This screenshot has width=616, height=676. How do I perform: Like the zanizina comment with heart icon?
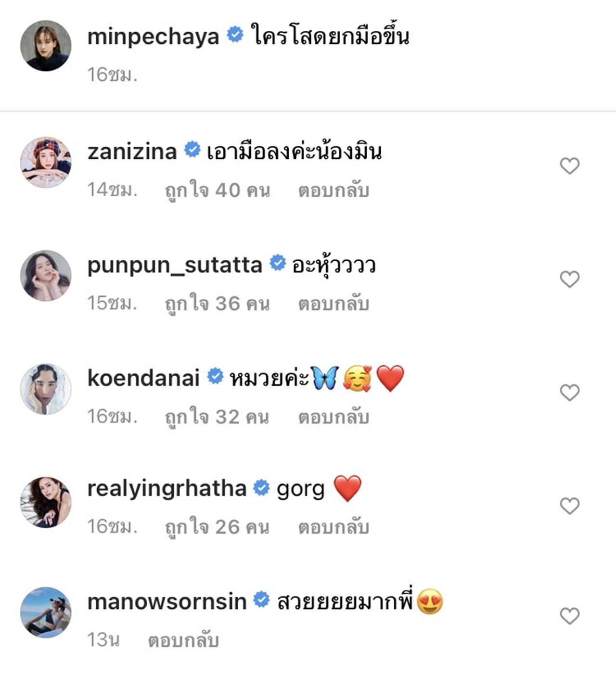pyautogui.click(x=569, y=166)
